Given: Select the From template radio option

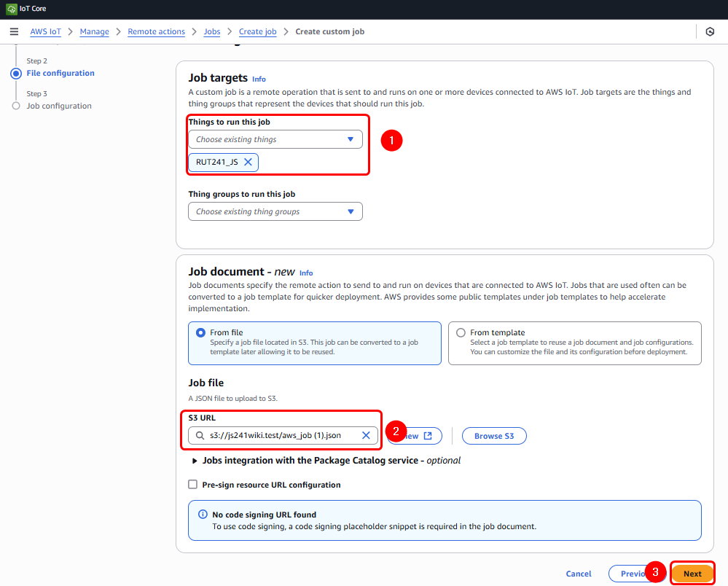Looking at the screenshot, I should click(x=461, y=332).
